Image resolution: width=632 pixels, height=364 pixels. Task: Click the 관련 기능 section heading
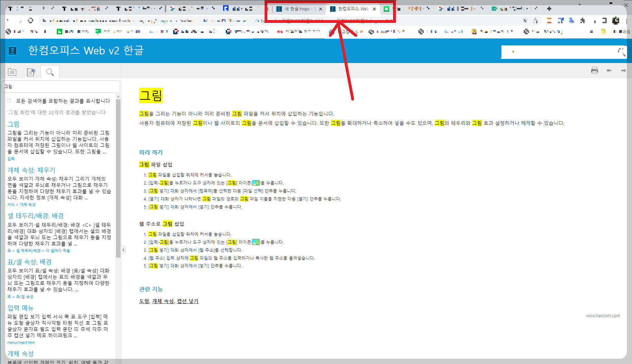pyautogui.click(x=151, y=289)
